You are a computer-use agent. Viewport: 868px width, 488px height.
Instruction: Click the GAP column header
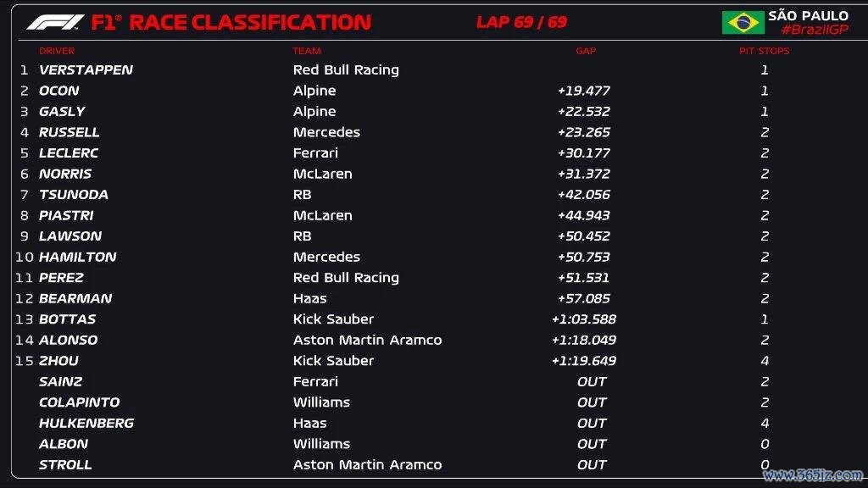click(x=586, y=51)
